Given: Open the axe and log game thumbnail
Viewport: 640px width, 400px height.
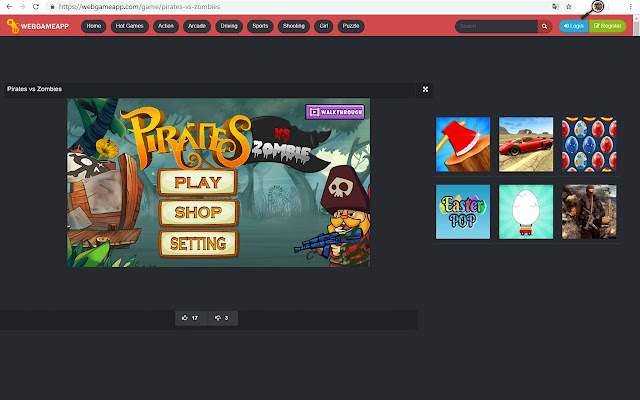Looking at the screenshot, I should [463, 144].
